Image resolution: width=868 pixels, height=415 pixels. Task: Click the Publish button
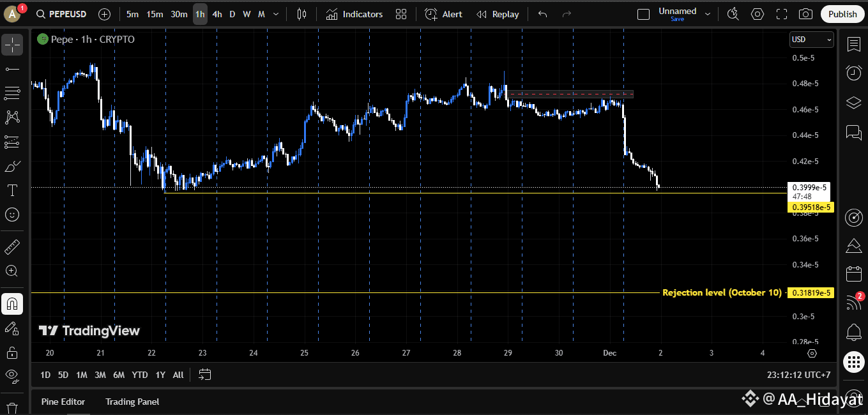point(842,14)
